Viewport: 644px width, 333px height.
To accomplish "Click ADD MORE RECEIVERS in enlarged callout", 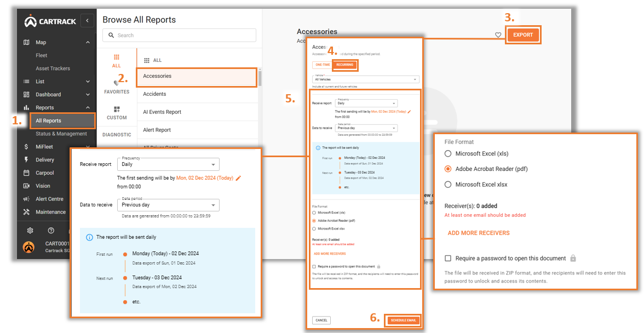I will [479, 233].
